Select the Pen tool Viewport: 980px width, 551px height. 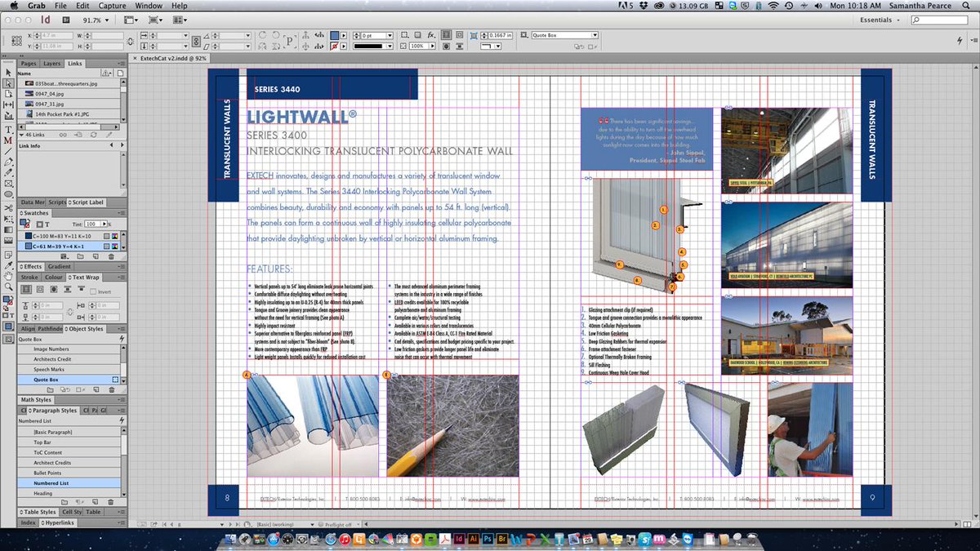pyautogui.click(x=8, y=162)
